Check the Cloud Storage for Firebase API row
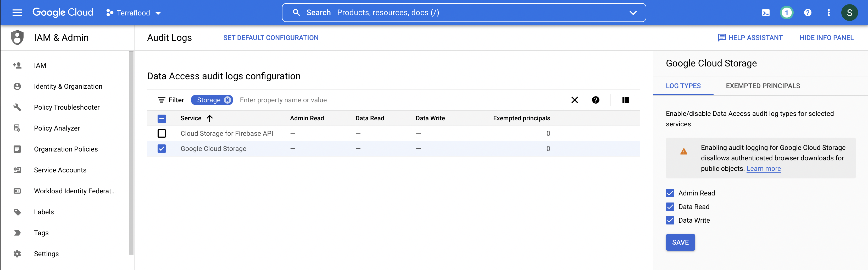Image resolution: width=868 pixels, height=270 pixels. click(162, 134)
